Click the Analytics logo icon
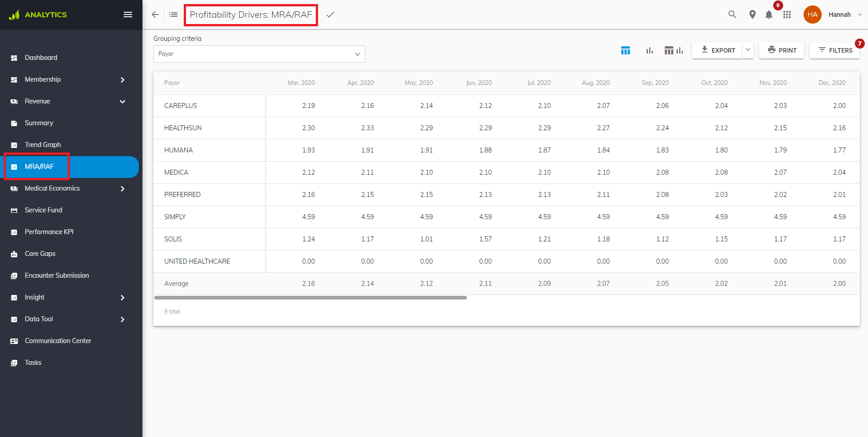The image size is (868, 437). coord(14,15)
